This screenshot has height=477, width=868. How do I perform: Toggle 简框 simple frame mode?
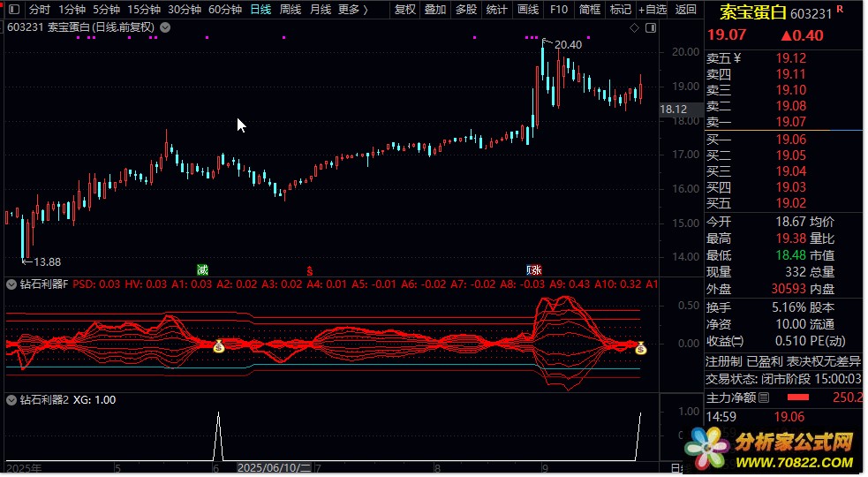coord(590,10)
